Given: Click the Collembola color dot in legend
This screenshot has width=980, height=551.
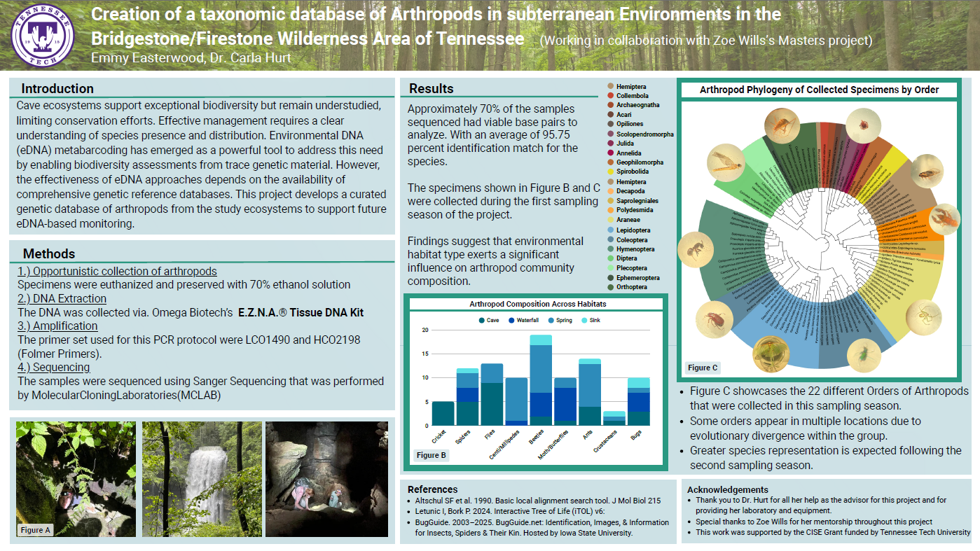Looking at the screenshot, I should (611, 96).
